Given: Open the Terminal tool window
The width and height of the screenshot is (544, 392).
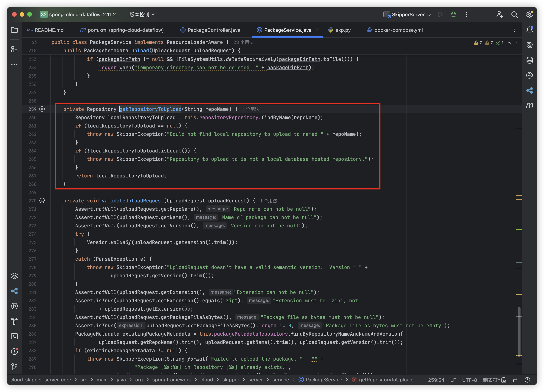Looking at the screenshot, I should (14, 336).
